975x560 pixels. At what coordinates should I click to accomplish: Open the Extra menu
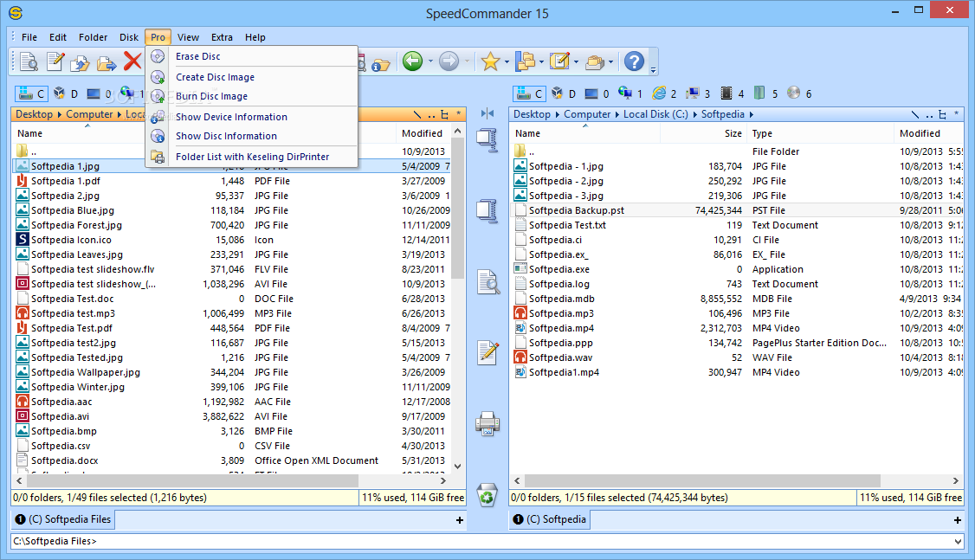pos(222,37)
